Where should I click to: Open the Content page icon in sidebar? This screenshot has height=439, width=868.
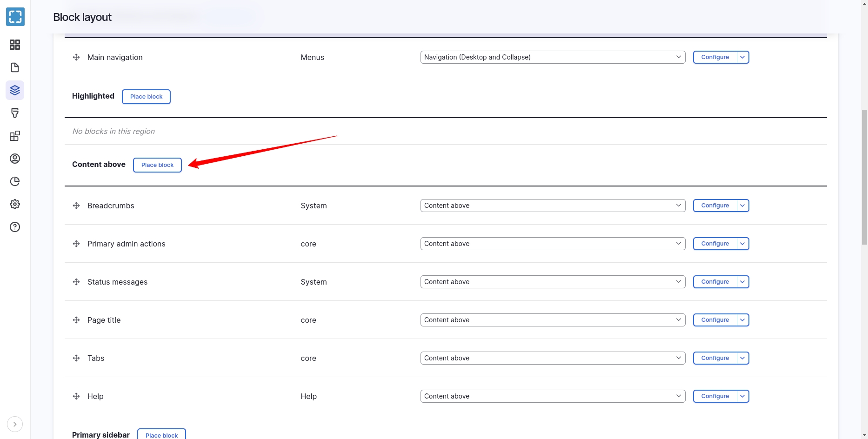pyautogui.click(x=15, y=67)
